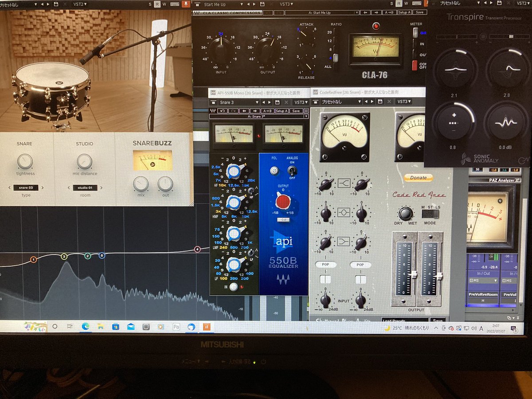
Task: Open plugin menu icon in API-550B header
Action: pos(214,102)
